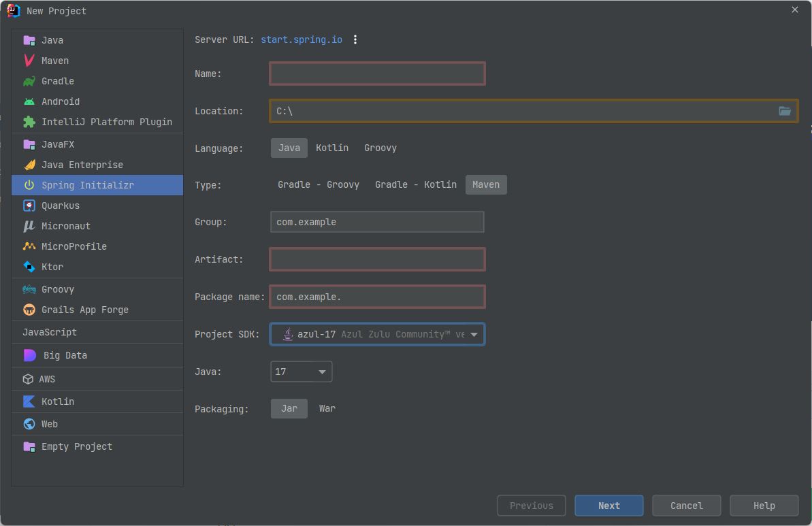Click the MicroProfile icon
Image resolution: width=812 pixels, height=526 pixels.
(29, 246)
